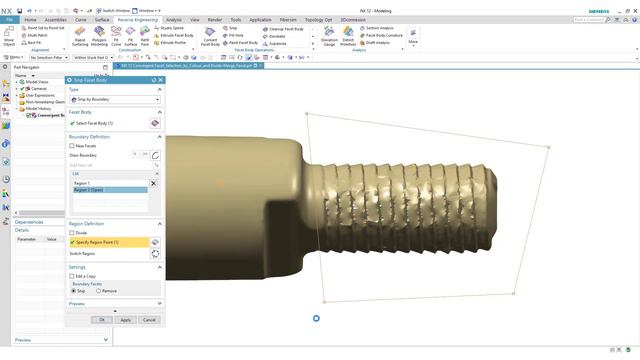
Task: Open the Within Work Part scope dropdown
Action: (93, 58)
